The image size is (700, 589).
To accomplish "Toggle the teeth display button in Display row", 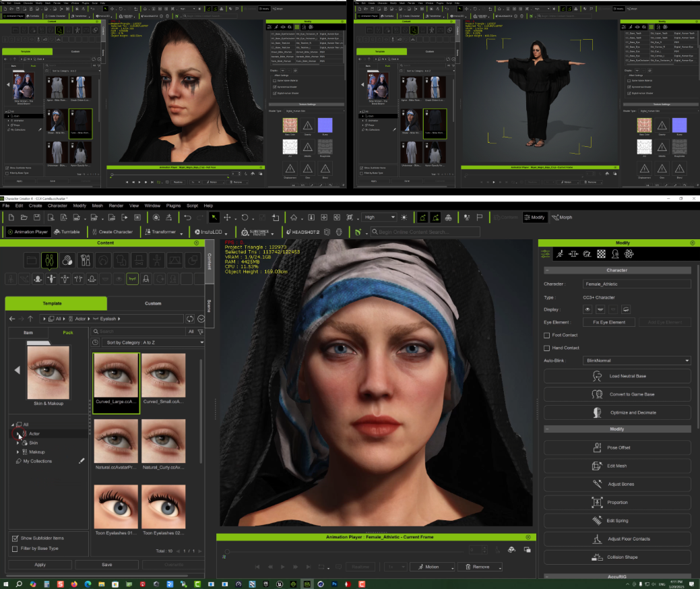I will 600,309.
